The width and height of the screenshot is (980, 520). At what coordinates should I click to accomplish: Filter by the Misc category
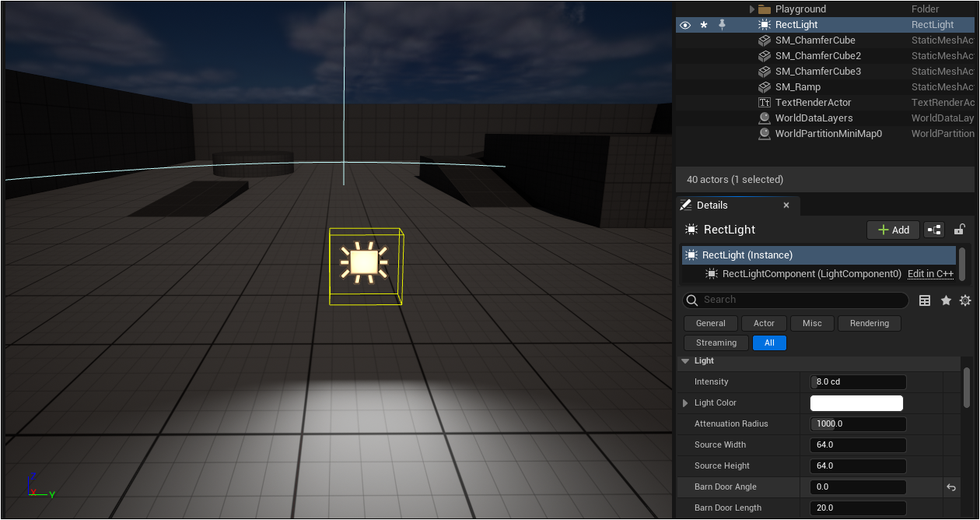click(812, 323)
